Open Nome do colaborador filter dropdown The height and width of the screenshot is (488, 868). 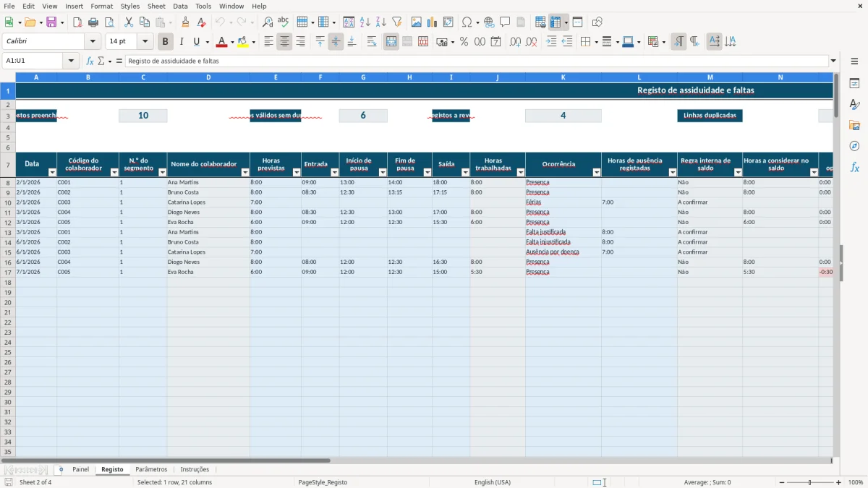[245, 172]
